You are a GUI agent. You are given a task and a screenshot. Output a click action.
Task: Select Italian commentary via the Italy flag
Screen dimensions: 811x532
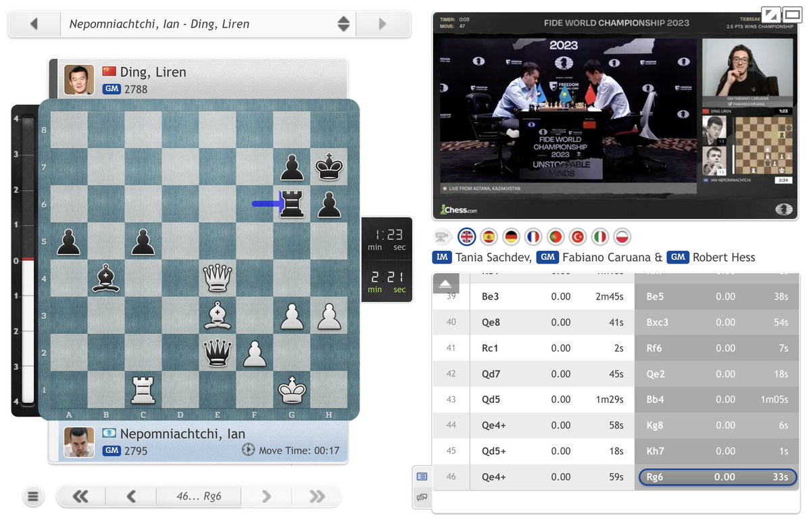(600, 237)
